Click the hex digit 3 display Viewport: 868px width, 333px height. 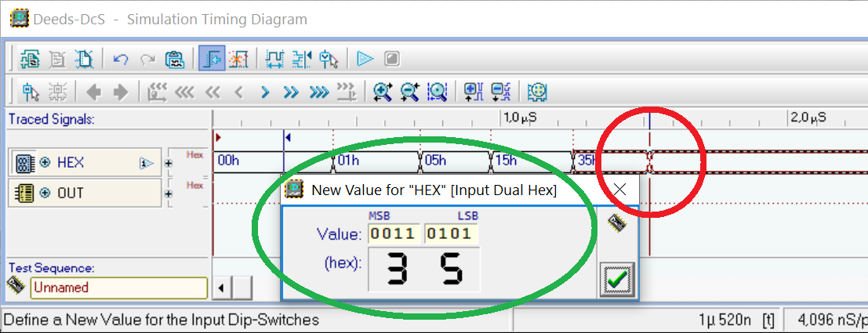click(396, 270)
